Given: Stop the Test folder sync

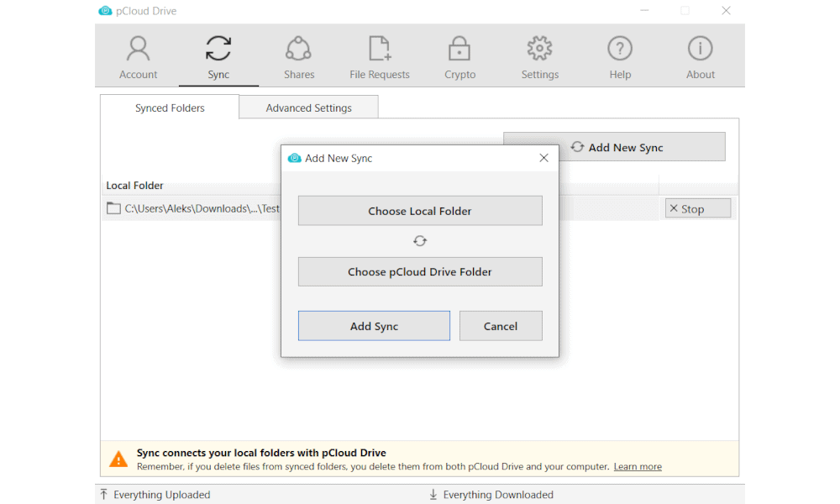Looking at the screenshot, I should pyautogui.click(x=697, y=208).
